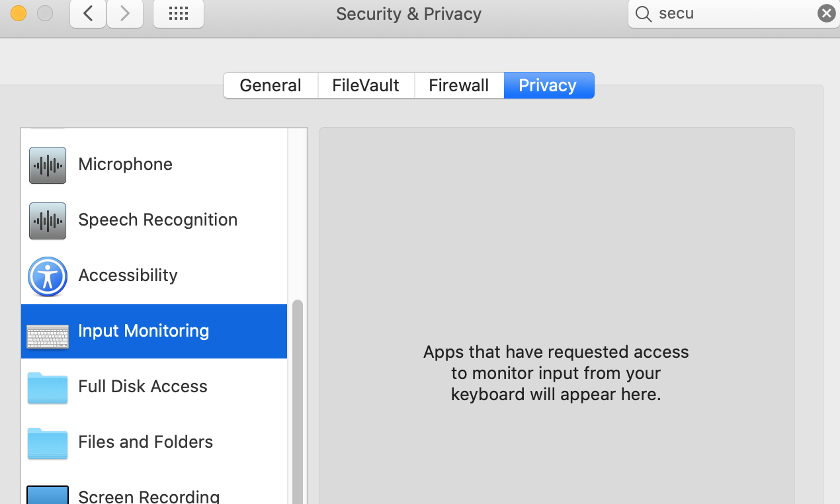Screen dimensions: 840x504
Task: Click the Files and Folders icon
Action: point(47,443)
